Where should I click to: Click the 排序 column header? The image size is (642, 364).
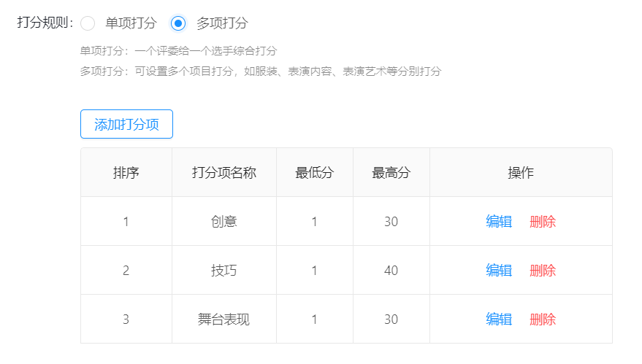(126, 173)
